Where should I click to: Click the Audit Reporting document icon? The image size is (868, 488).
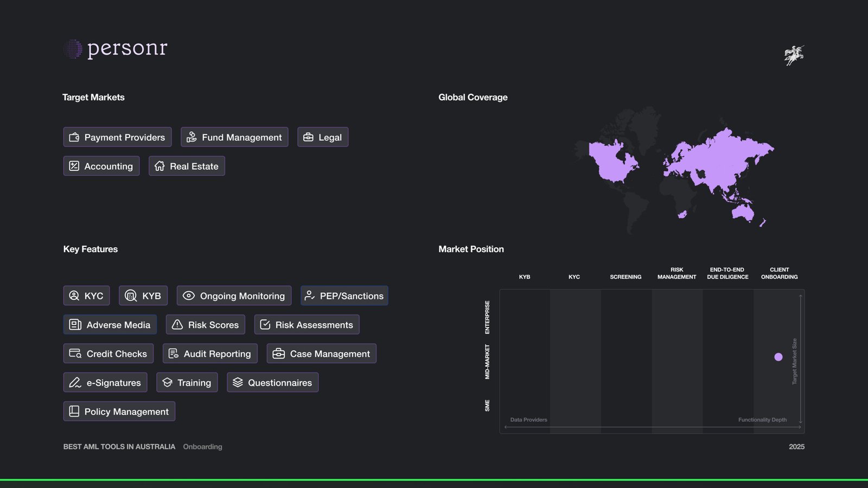click(173, 354)
